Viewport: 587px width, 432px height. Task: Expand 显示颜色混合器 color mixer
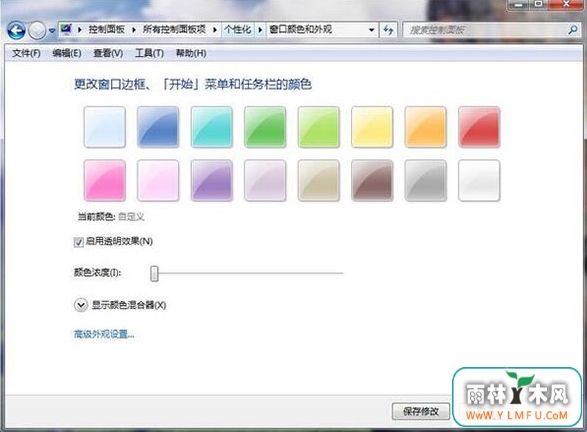[x=80, y=305]
